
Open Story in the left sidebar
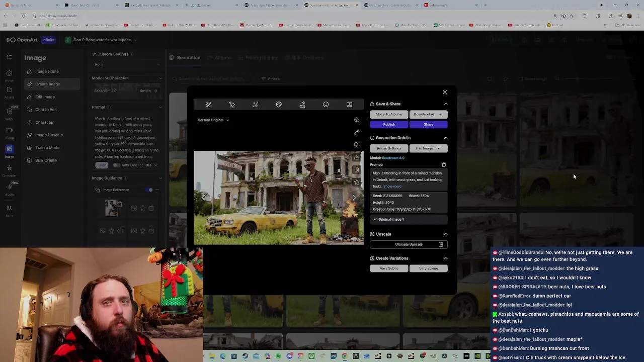[9, 113]
